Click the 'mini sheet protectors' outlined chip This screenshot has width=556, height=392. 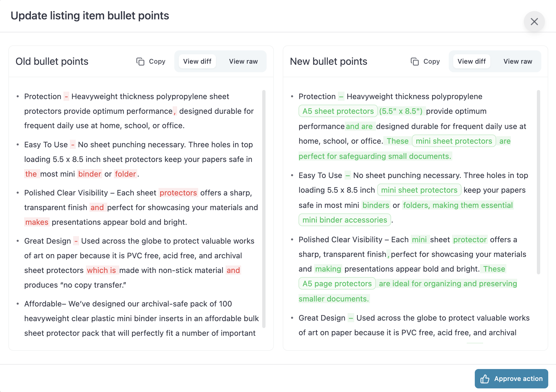pyautogui.click(x=419, y=190)
